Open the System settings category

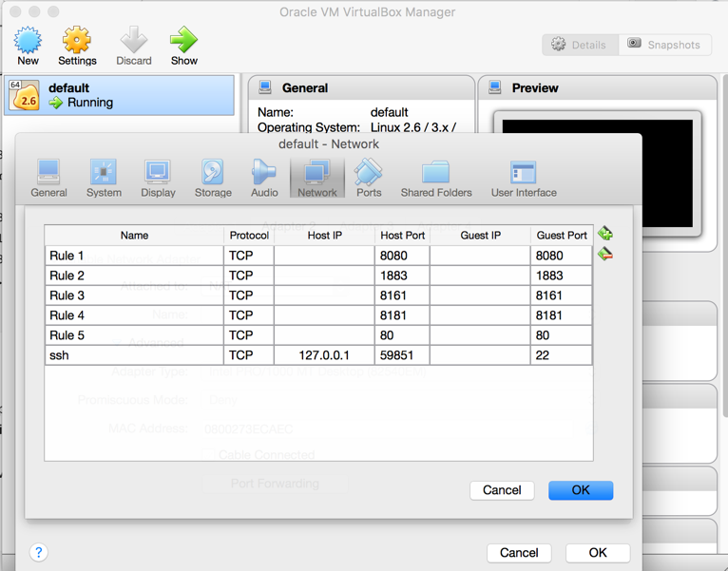click(x=104, y=179)
